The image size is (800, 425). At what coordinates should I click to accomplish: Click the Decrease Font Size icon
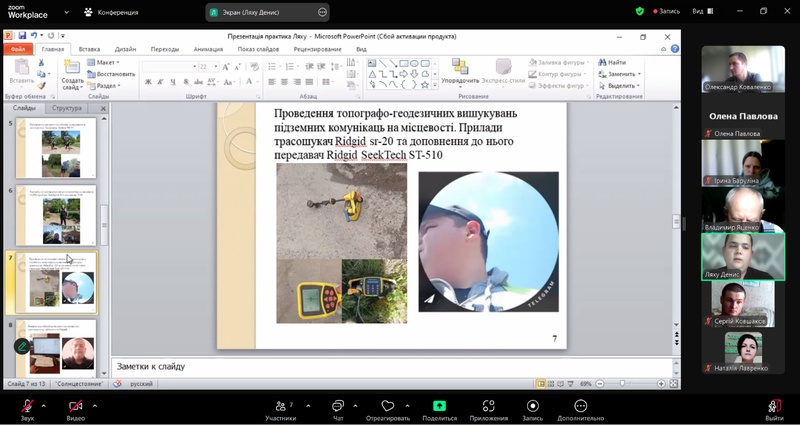point(238,67)
